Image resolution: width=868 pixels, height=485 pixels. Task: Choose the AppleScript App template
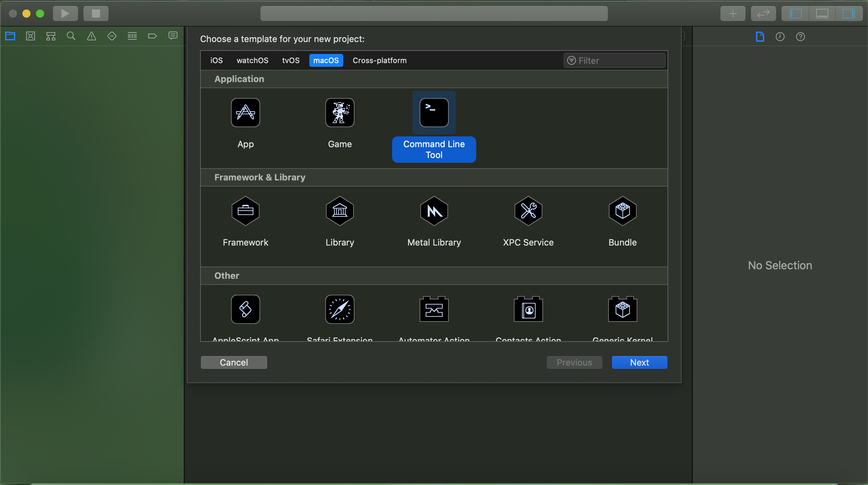click(246, 309)
